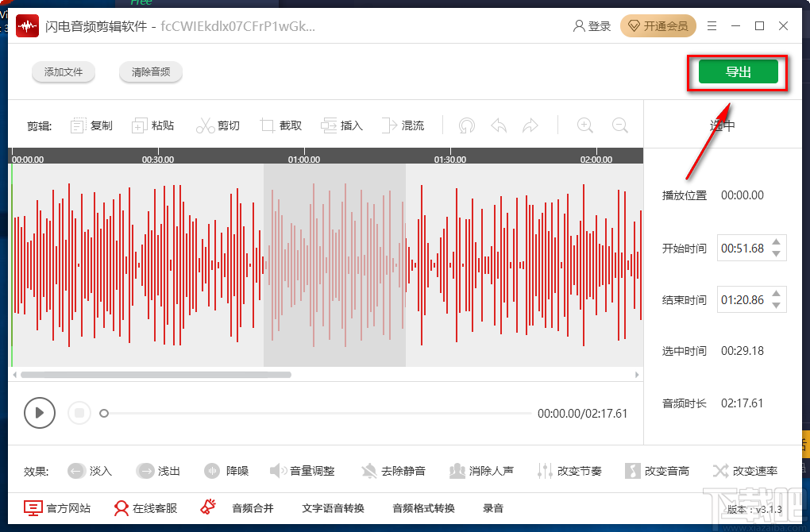Viewport: 810px width, 532px height.
Task: Click the Add File (添加文件) button
Action: (x=63, y=71)
